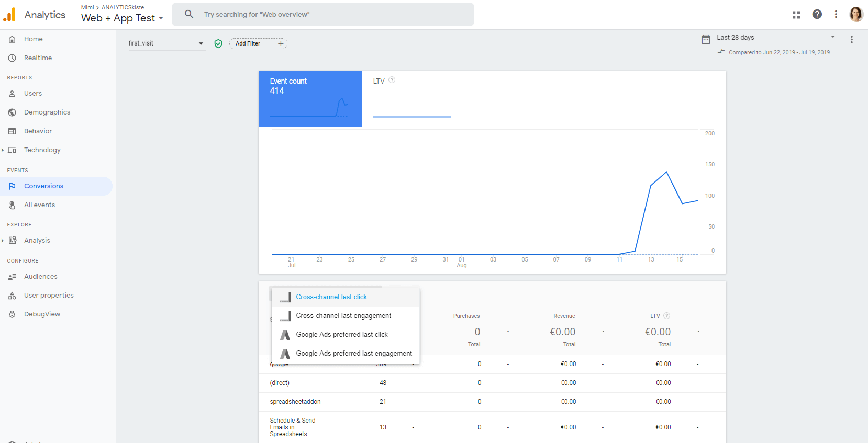Screen dimensions: 868x443
Task: Expand the Last 28 days date selector
Action: (x=776, y=38)
